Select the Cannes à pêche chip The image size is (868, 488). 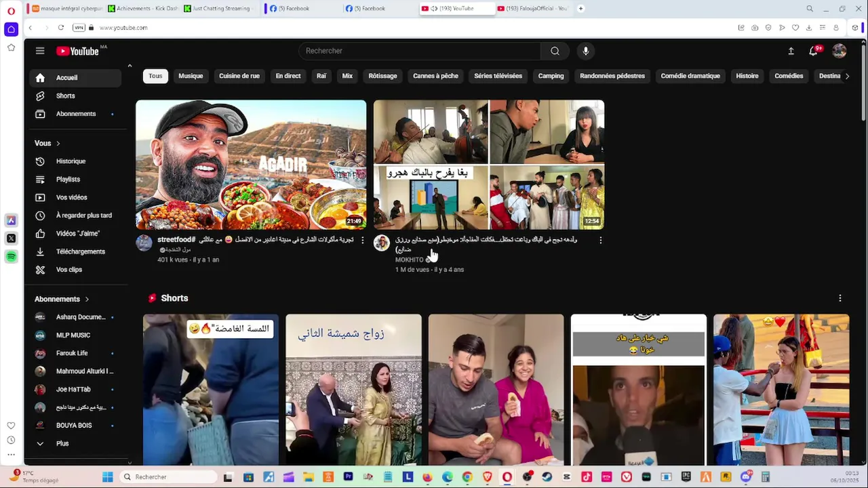tap(435, 76)
